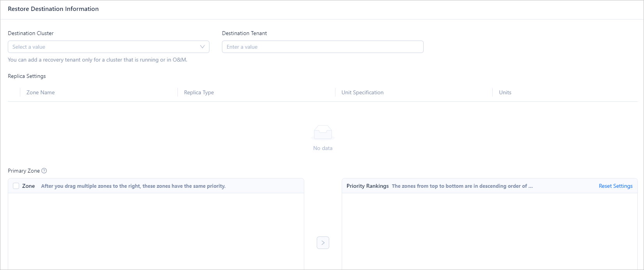The image size is (644, 270).
Task: Click the Units column header
Action: 505,92
